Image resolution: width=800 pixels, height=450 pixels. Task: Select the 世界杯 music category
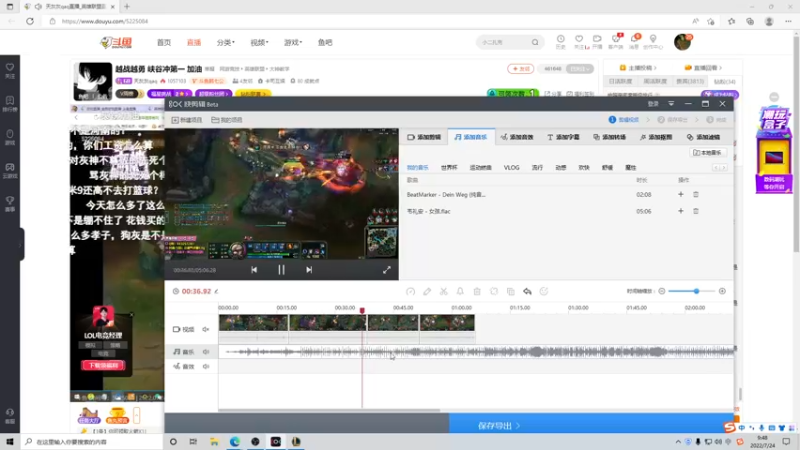point(449,167)
